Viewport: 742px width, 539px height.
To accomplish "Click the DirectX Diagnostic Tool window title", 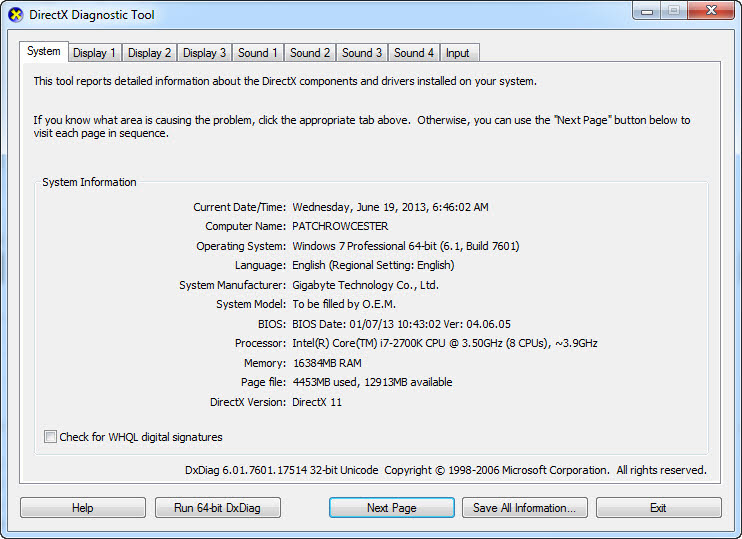I will (92, 15).
